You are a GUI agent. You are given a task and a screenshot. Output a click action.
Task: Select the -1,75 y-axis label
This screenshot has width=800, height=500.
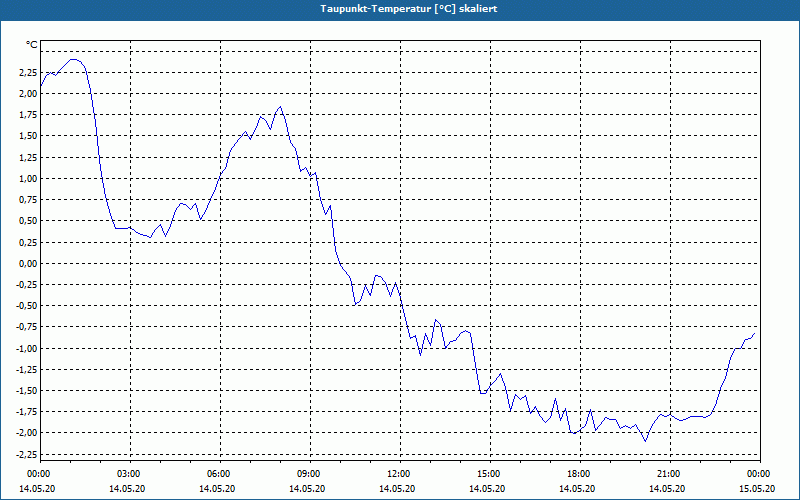(x=27, y=412)
